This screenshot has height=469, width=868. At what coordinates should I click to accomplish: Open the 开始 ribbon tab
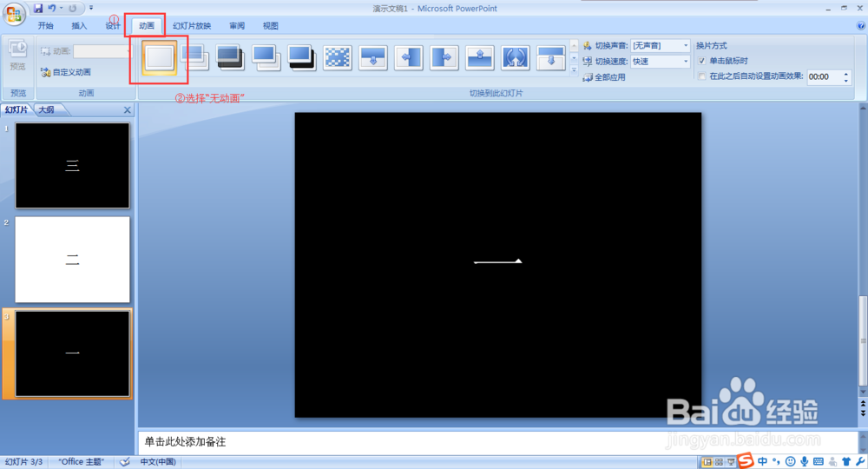tap(45, 25)
